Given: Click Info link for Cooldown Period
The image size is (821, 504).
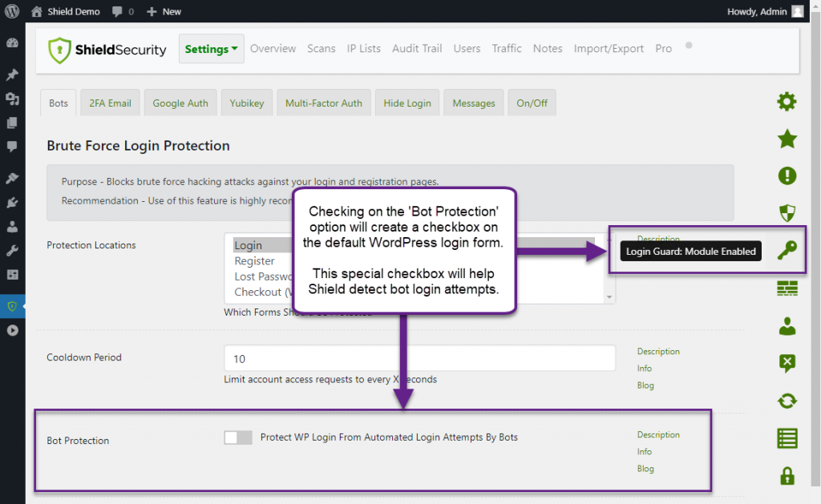Looking at the screenshot, I should [x=644, y=368].
